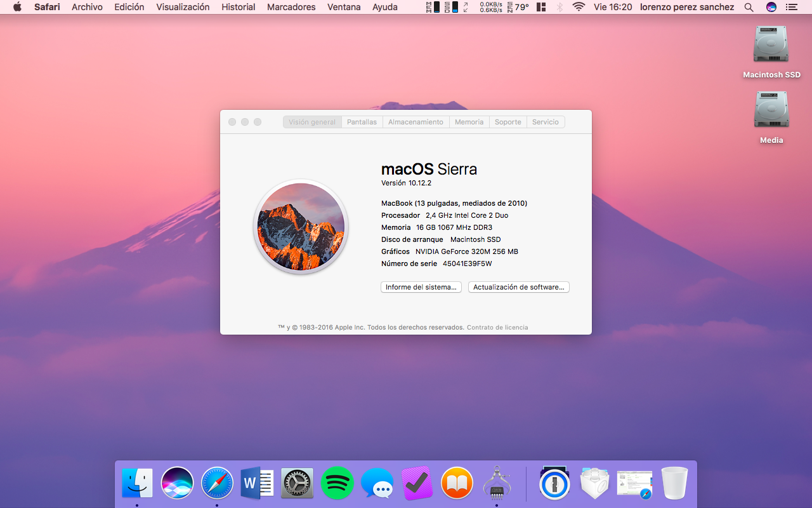Click 16 GB 1067 MHz DDR3 text

coord(454,227)
